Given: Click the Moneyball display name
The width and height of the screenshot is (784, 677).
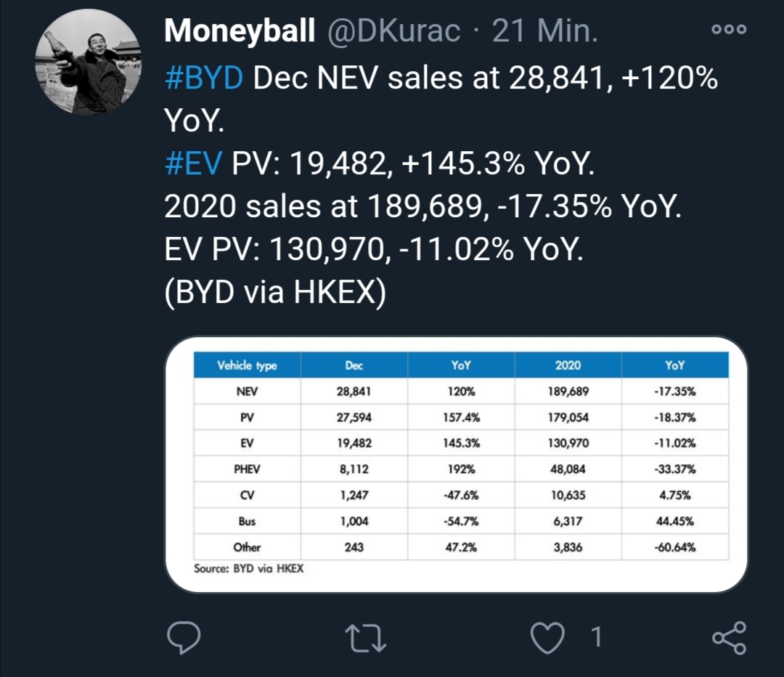Looking at the screenshot, I should (240, 31).
